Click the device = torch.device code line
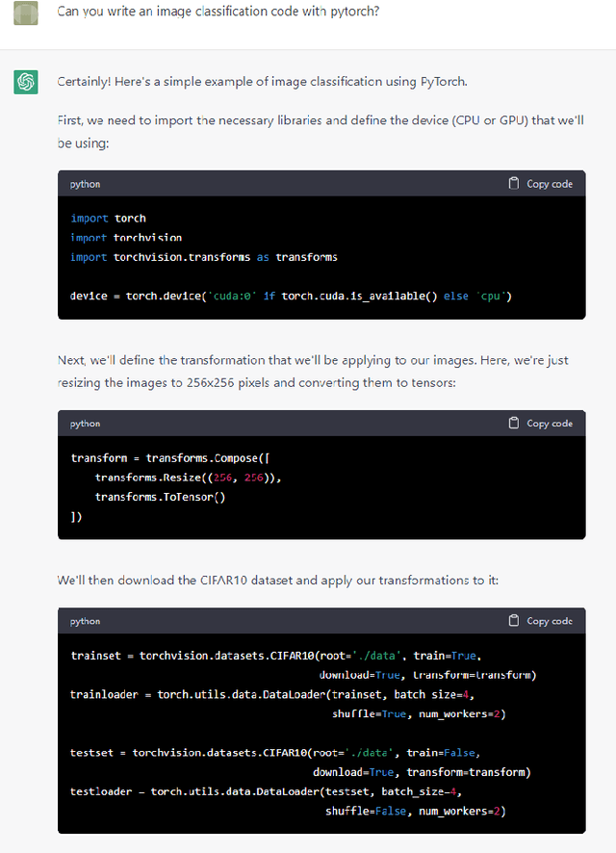 coord(291,296)
